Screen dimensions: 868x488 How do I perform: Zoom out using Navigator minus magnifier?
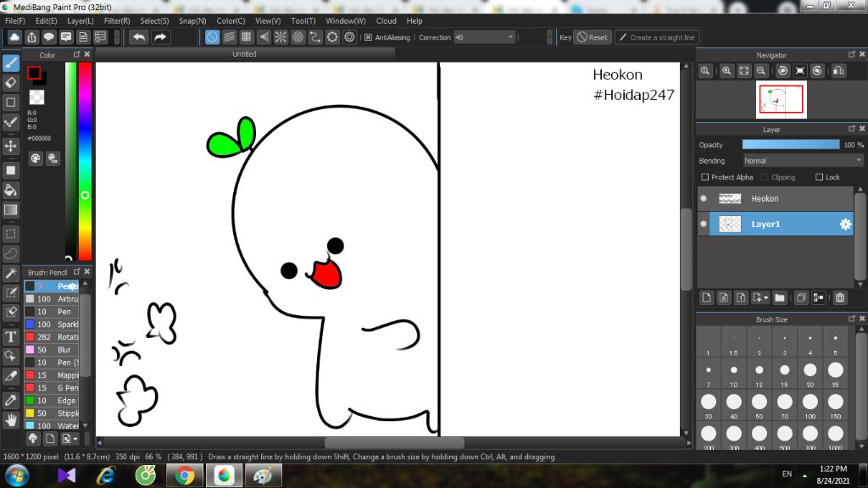761,71
